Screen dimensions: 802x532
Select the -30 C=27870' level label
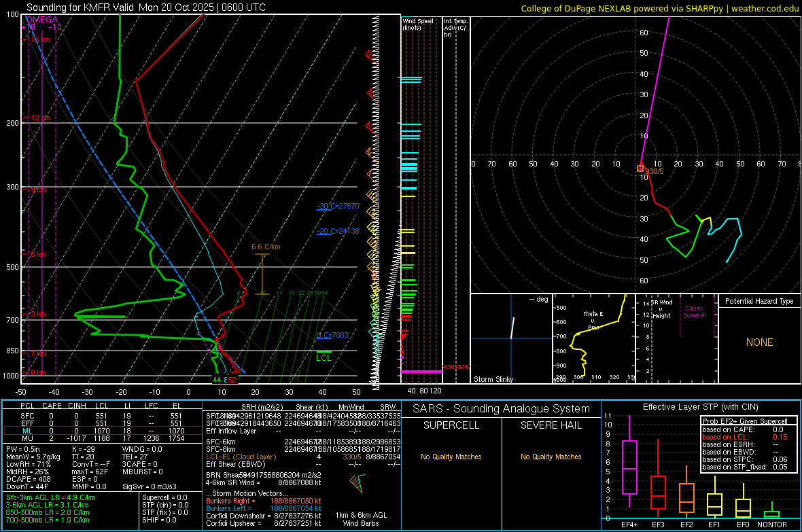click(338, 206)
